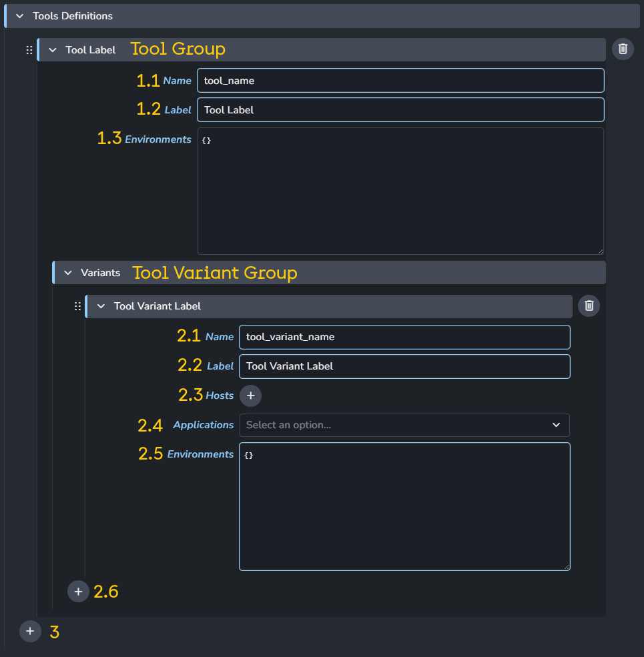Viewport: 644px width, 657px height.
Task: Collapse the Tool Variant Label chevron
Action: click(101, 306)
